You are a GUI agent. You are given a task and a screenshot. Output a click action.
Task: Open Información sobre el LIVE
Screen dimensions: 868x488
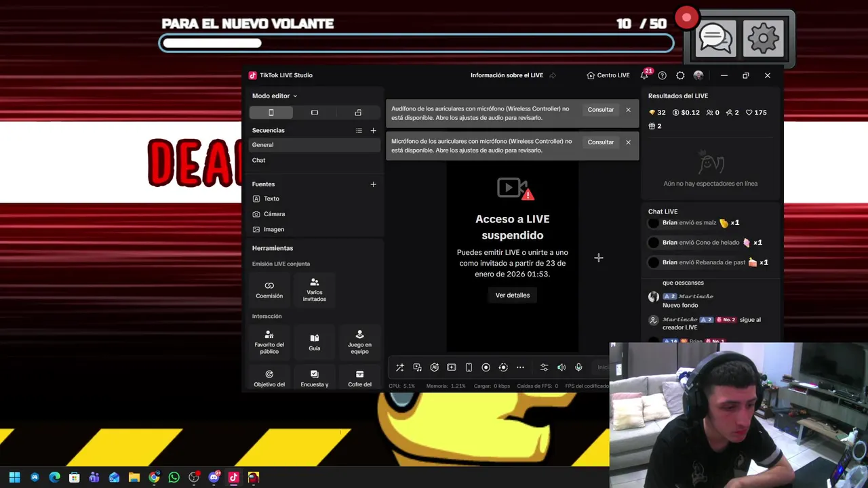pyautogui.click(x=507, y=75)
